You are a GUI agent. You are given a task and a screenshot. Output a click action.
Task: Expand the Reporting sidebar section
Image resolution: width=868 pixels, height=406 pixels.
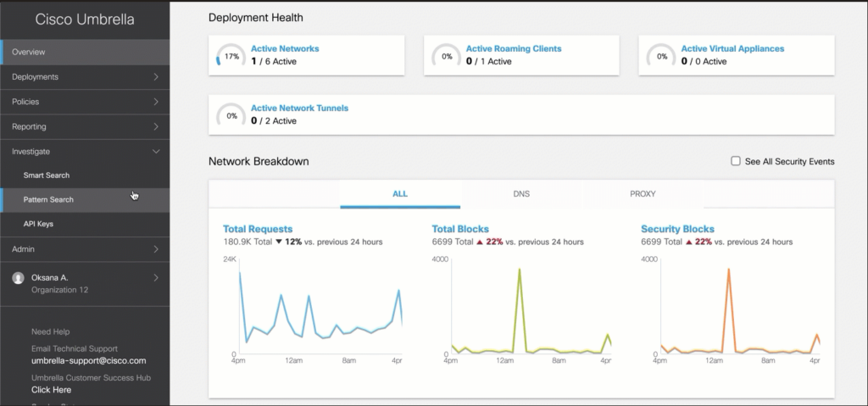tap(85, 126)
